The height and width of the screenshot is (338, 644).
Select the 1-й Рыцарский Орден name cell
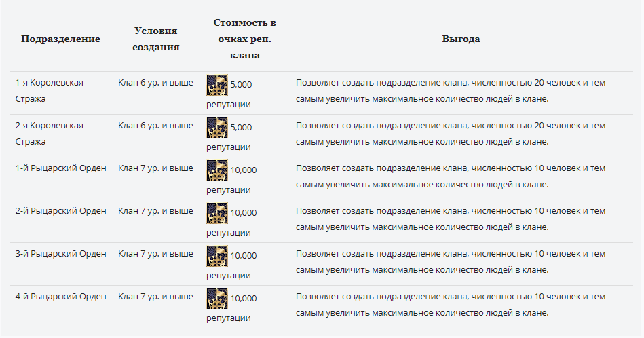point(61,168)
